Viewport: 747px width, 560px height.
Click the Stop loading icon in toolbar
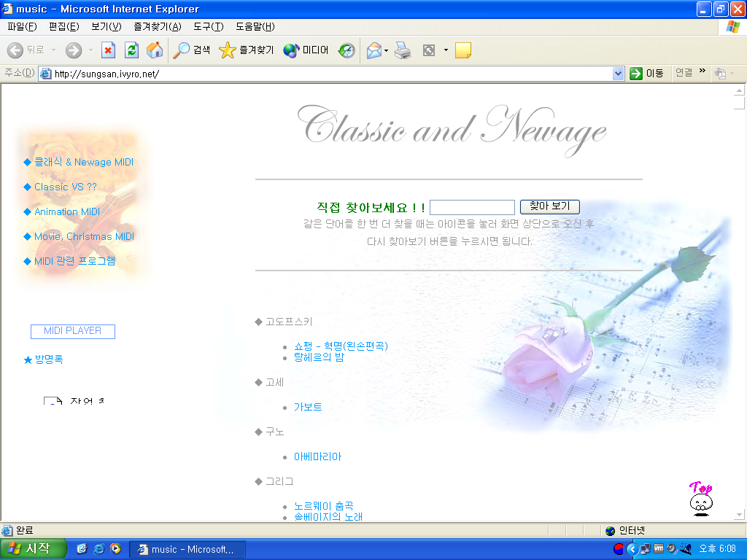tap(108, 50)
